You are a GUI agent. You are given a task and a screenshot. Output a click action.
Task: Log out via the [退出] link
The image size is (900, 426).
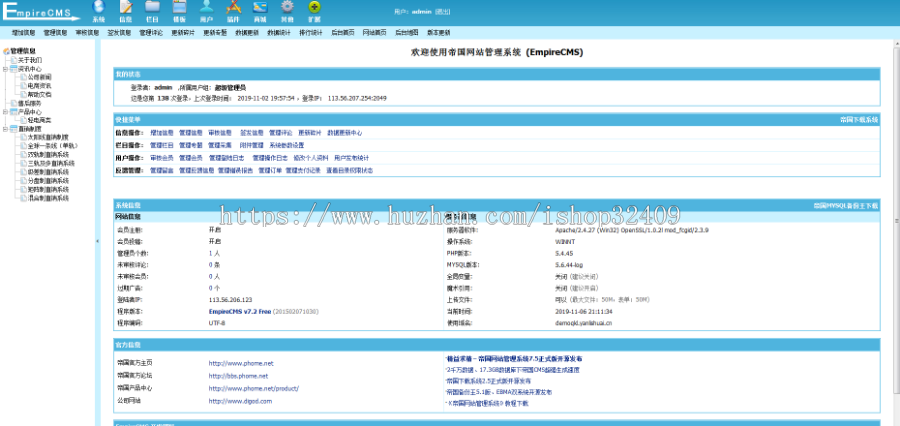coord(443,11)
